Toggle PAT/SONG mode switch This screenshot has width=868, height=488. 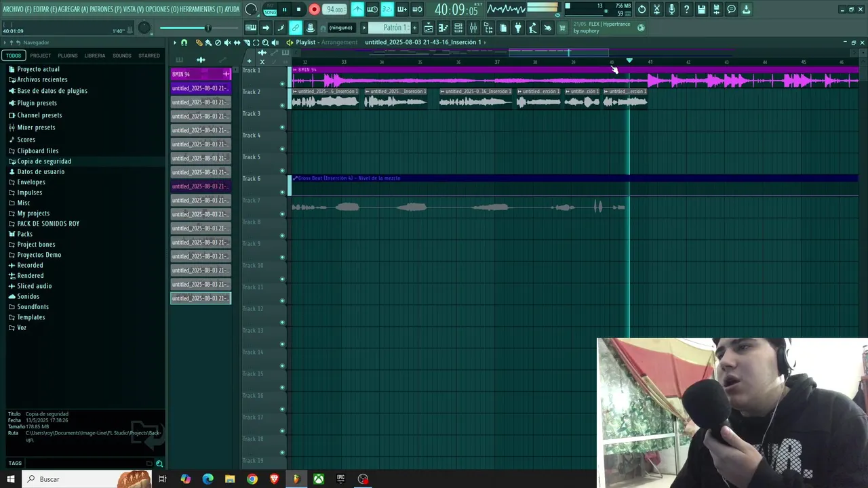point(270,9)
